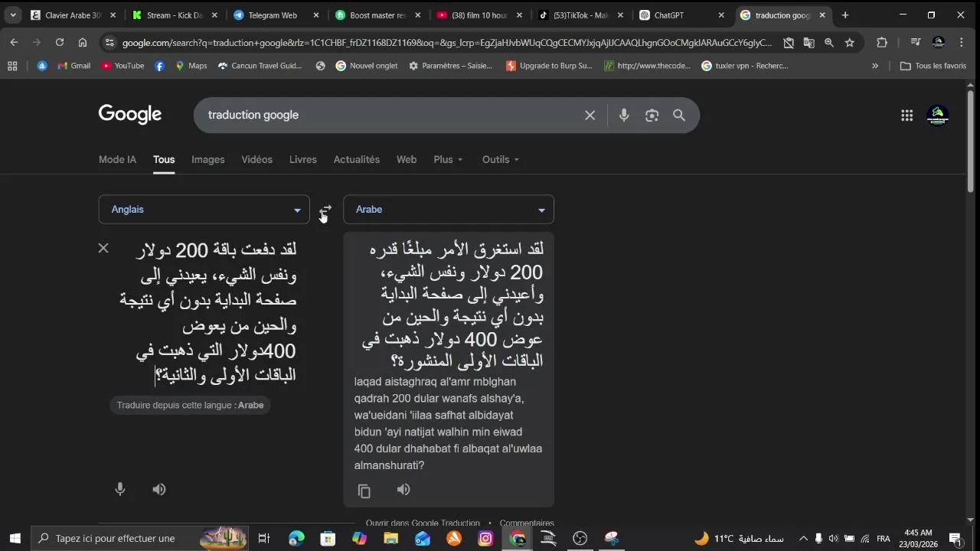The height and width of the screenshot is (551, 980).
Task: Open Instagram from the taskbar
Action: tap(485, 539)
